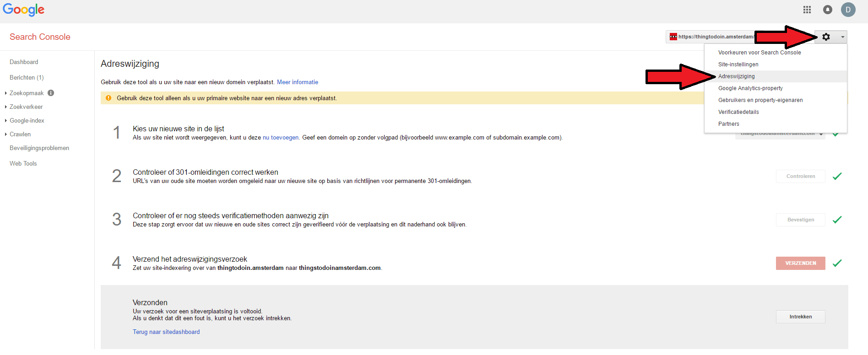Viewport: 868px width, 355px height.
Task: Click the info icon next to Zoekopmaak
Action: (x=51, y=93)
